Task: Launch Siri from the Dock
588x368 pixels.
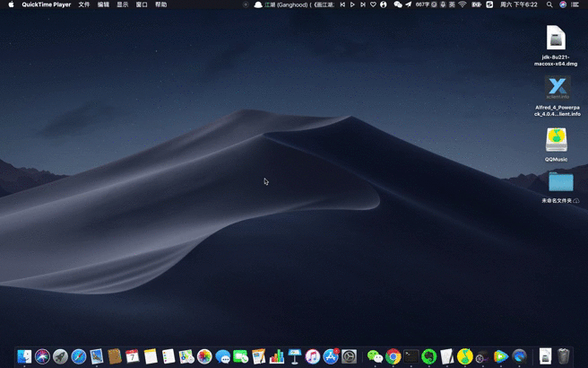Action: click(x=42, y=356)
